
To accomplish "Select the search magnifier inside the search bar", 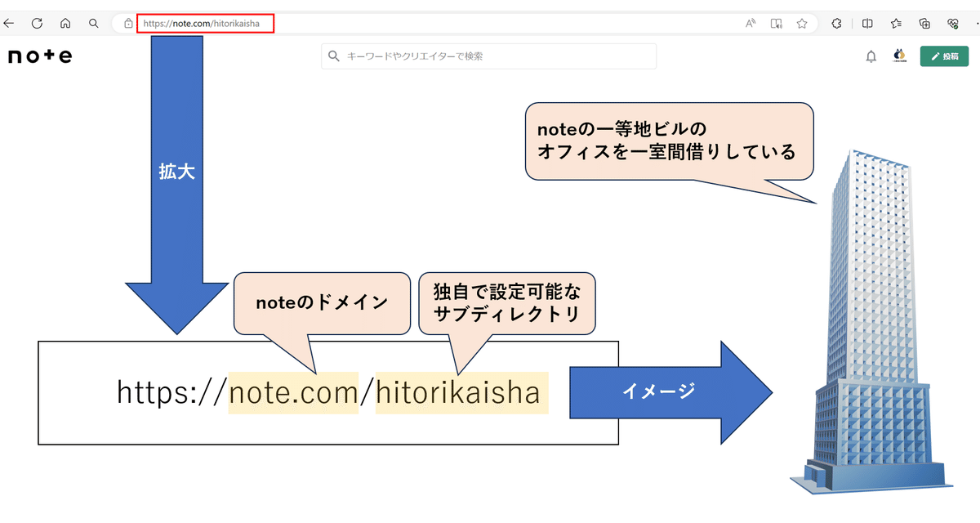I will (x=334, y=56).
